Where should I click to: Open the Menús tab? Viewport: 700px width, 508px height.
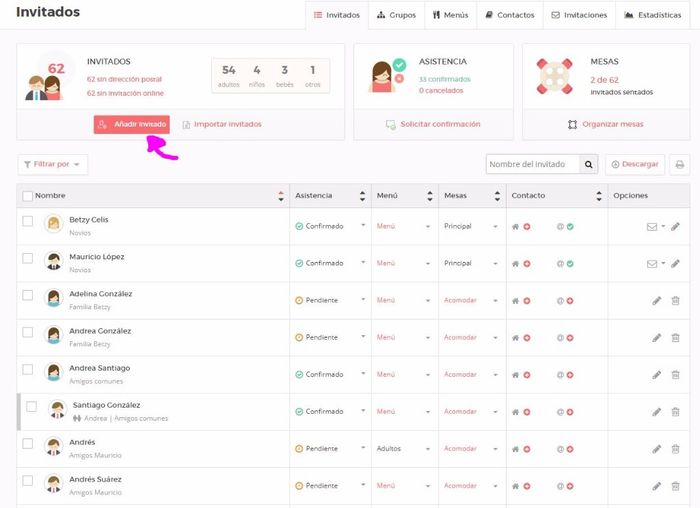click(450, 15)
